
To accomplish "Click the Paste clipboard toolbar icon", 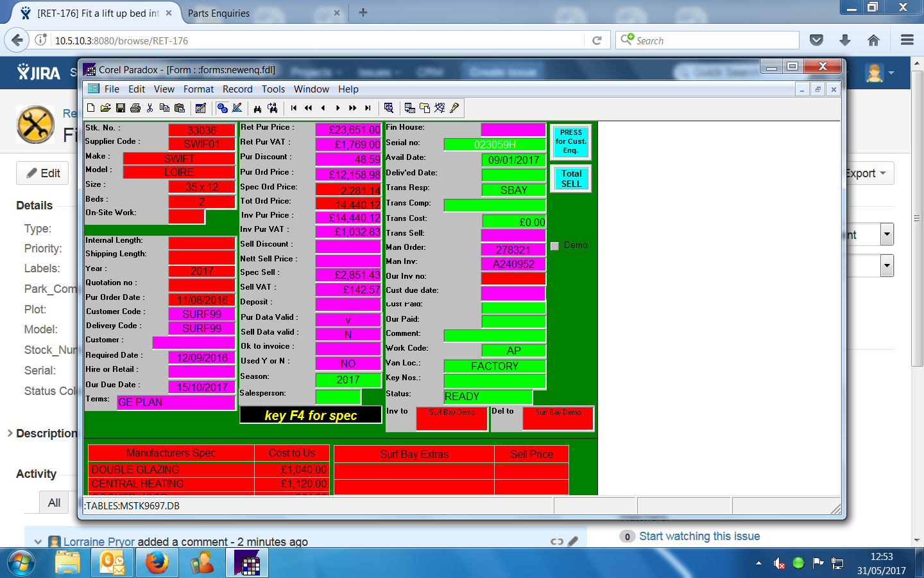I will pos(180,108).
